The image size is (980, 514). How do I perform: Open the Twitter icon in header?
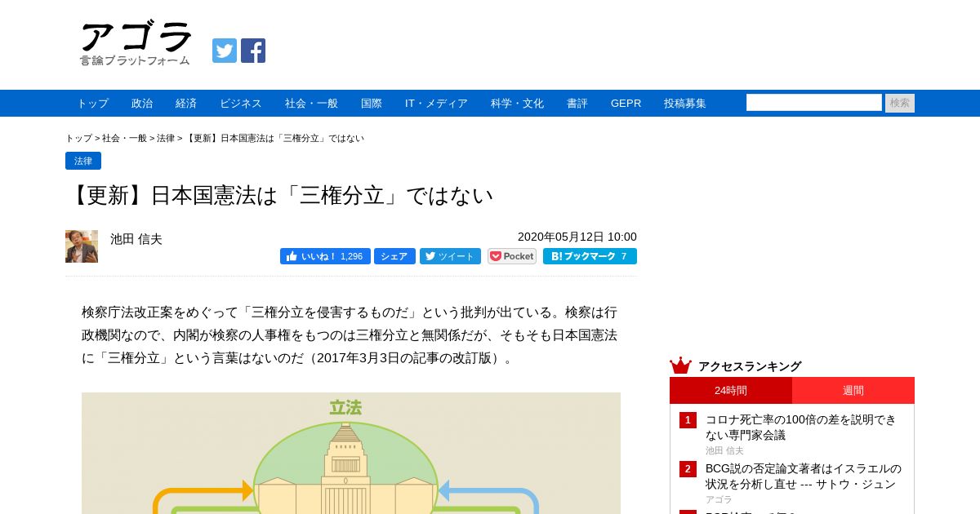click(x=225, y=51)
